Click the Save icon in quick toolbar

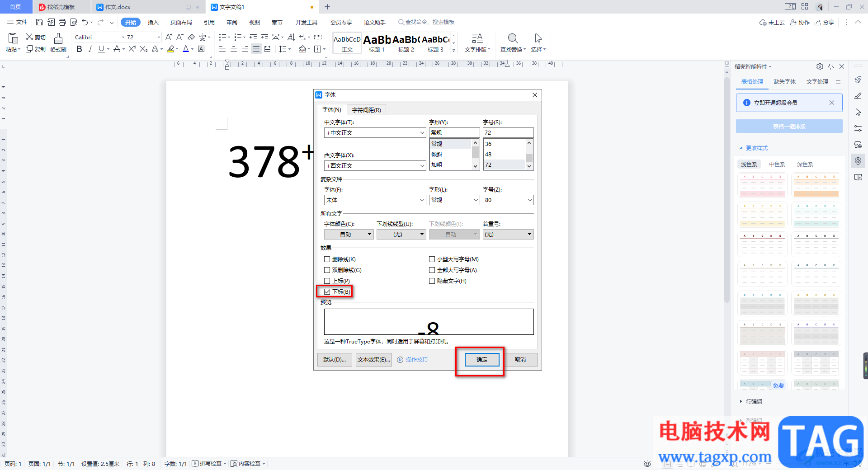coord(39,22)
